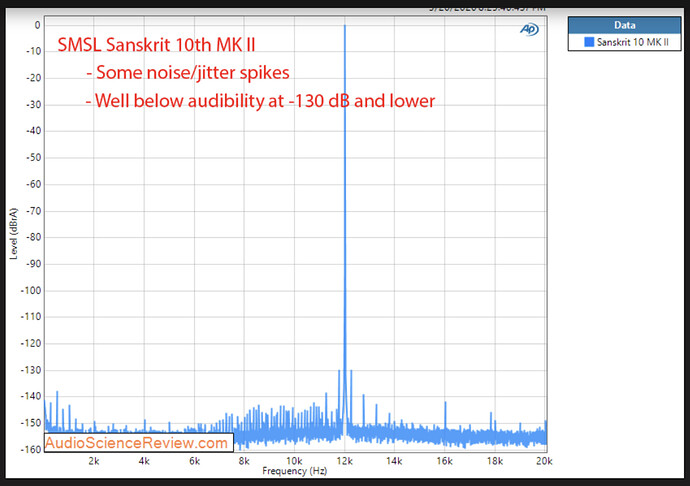Click the 'Data' legend header
The image size is (690, 486).
coord(624,25)
